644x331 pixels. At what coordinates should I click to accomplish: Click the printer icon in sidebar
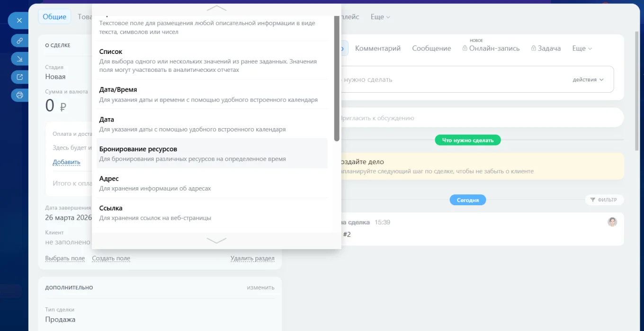coord(19,95)
